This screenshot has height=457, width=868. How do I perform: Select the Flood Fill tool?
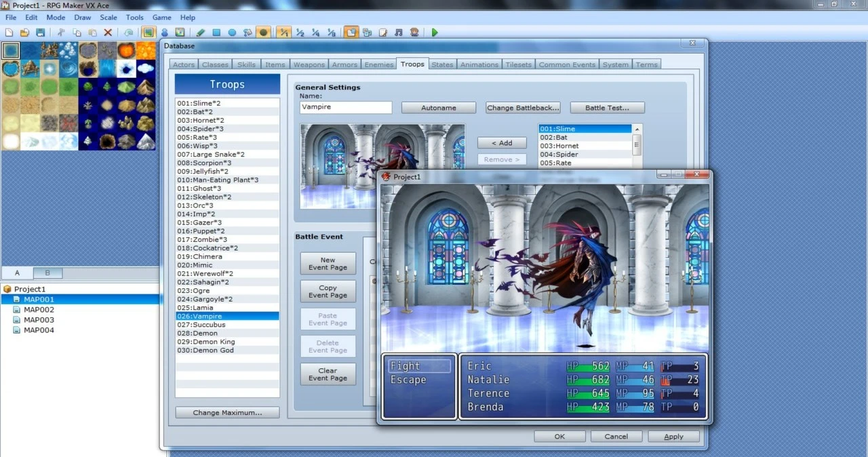coord(248,32)
